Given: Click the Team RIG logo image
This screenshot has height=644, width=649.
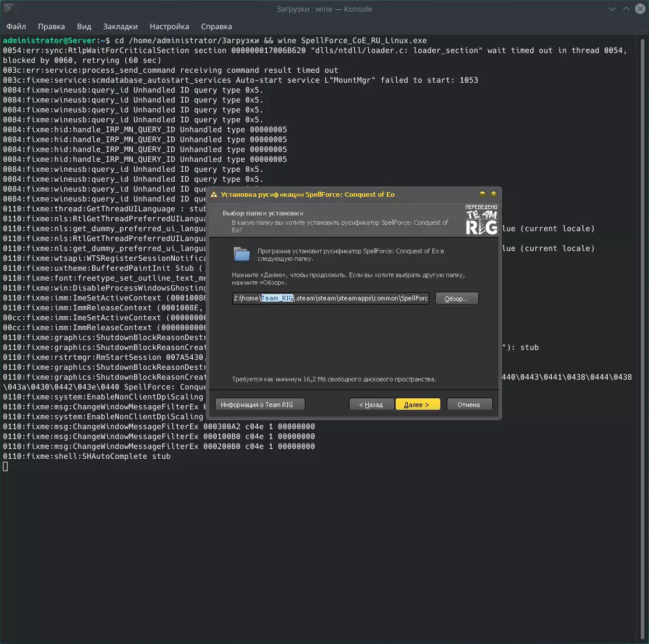Looking at the screenshot, I should tap(481, 220).
